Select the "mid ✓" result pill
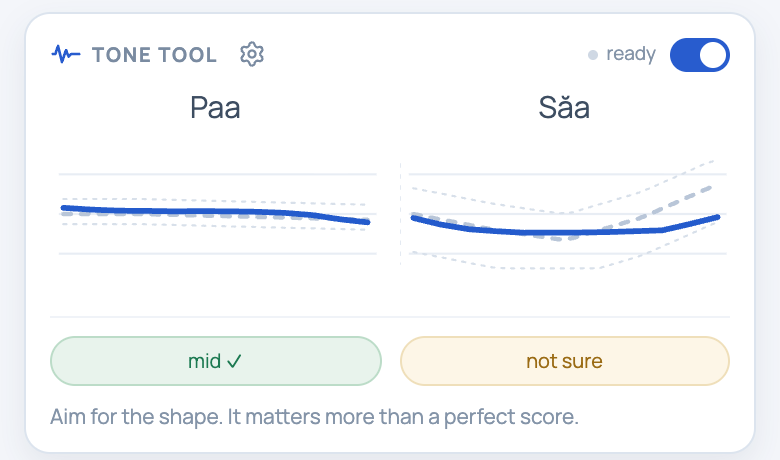This screenshot has width=780, height=460. click(216, 361)
